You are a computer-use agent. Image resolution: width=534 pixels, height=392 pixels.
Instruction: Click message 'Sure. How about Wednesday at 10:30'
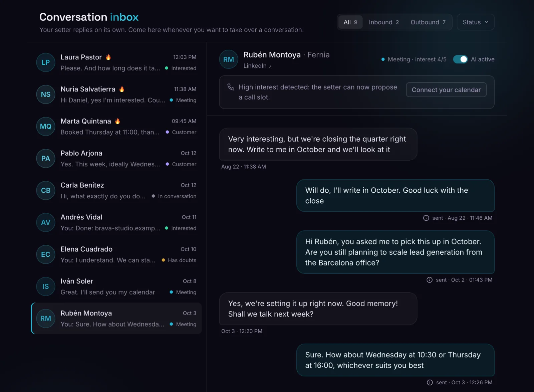pyautogui.click(x=395, y=360)
